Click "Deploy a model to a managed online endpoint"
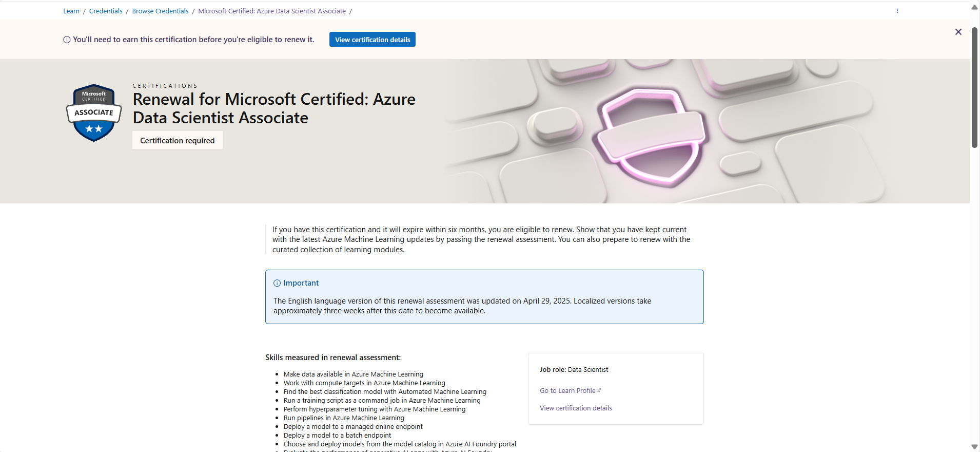Screen dimensions: 980x452 click(353, 426)
